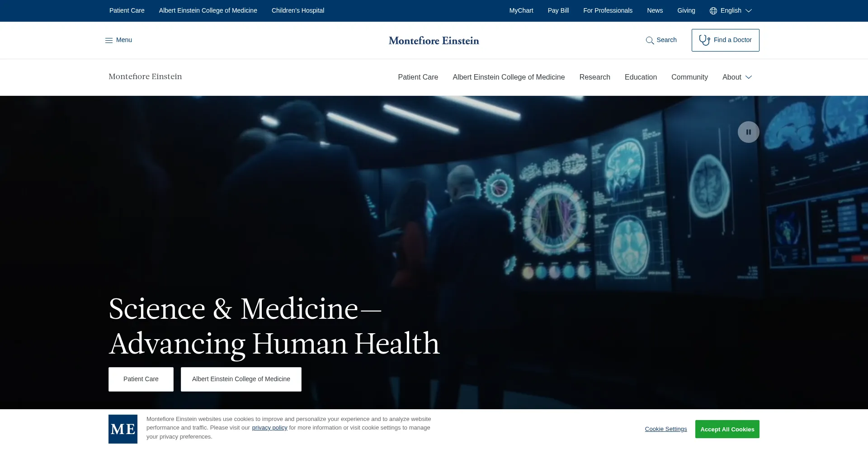Click the ME logo in cookie banner
Screen dimensions: 868x449
click(123, 429)
